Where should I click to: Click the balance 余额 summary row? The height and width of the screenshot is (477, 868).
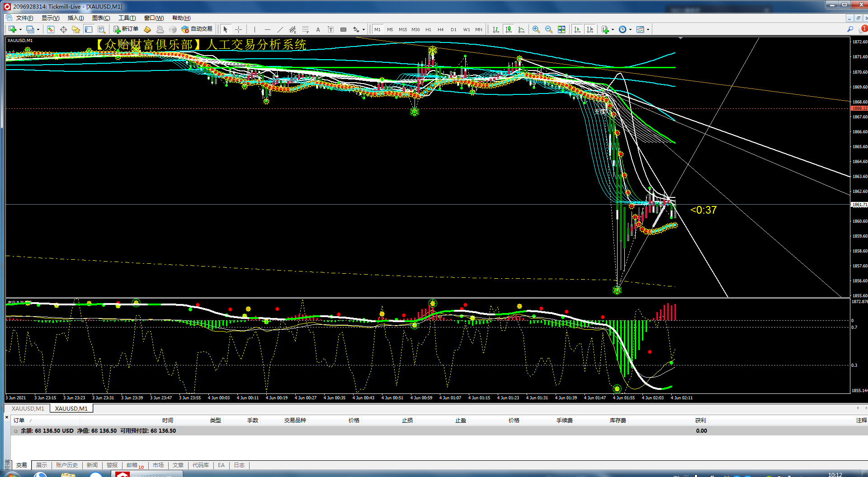pos(439,431)
